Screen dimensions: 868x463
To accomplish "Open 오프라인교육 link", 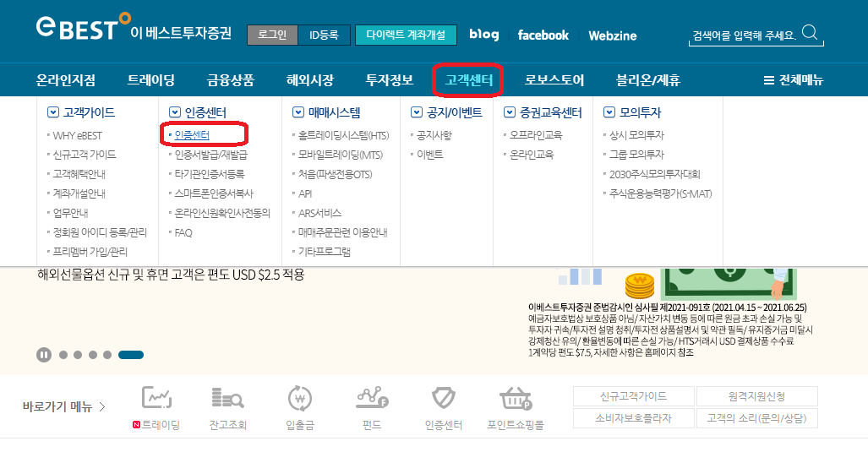I will (536, 135).
